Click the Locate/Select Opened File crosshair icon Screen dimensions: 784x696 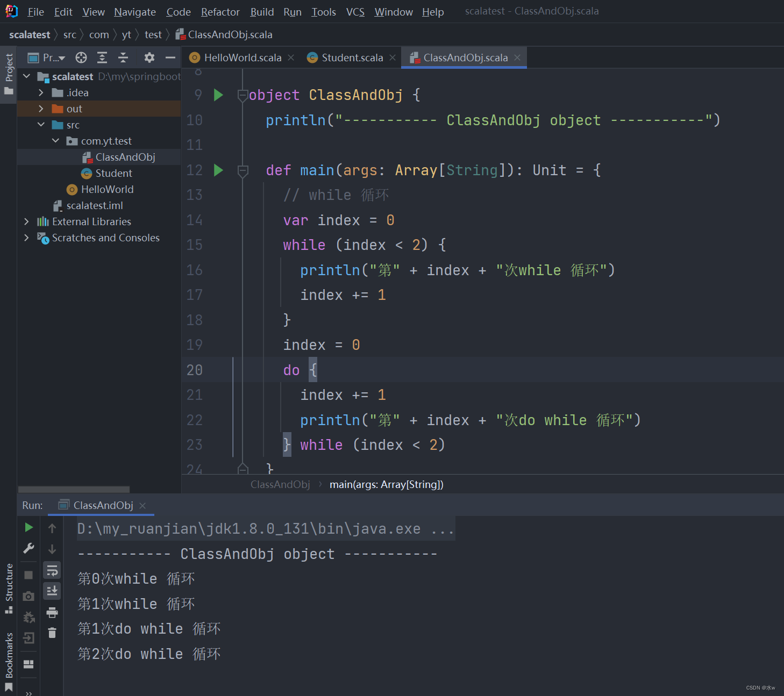tap(81, 58)
